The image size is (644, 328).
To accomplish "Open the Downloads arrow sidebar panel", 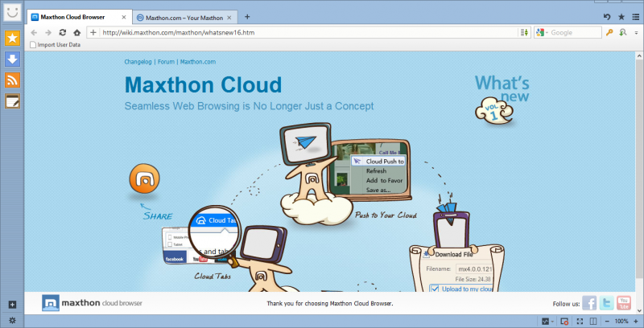I will (x=12, y=59).
